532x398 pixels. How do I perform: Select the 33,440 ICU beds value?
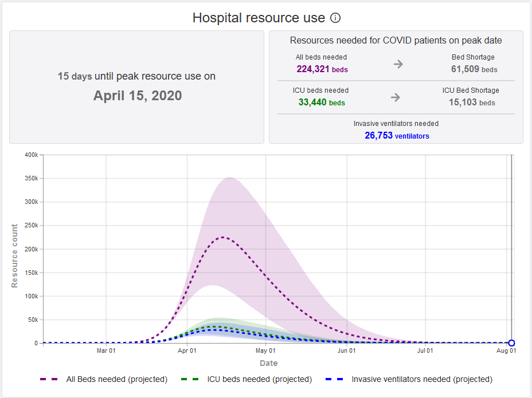(322, 103)
